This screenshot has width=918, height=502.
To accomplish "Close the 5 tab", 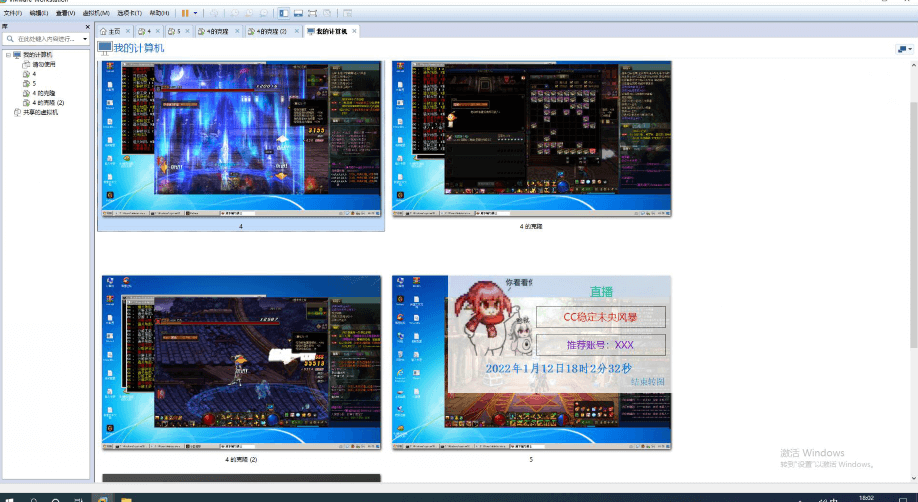I will (x=187, y=31).
